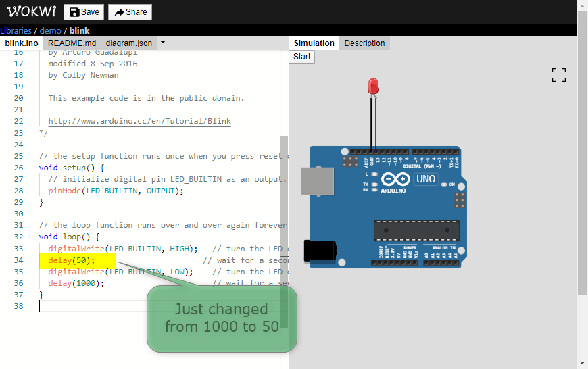Image resolution: width=588 pixels, height=369 pixels.
Task: Expand the file tabs dropdown arrow
Action: (163, 43)
